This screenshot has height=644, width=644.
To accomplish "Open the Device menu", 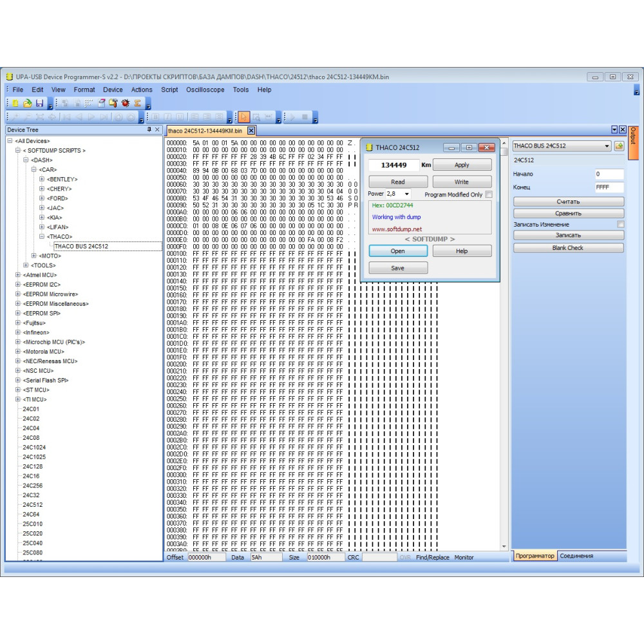I will [113, 90].
